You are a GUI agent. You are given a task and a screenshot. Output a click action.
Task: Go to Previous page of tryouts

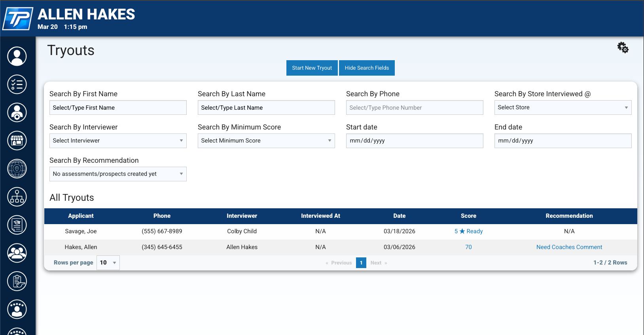(339, 263)
